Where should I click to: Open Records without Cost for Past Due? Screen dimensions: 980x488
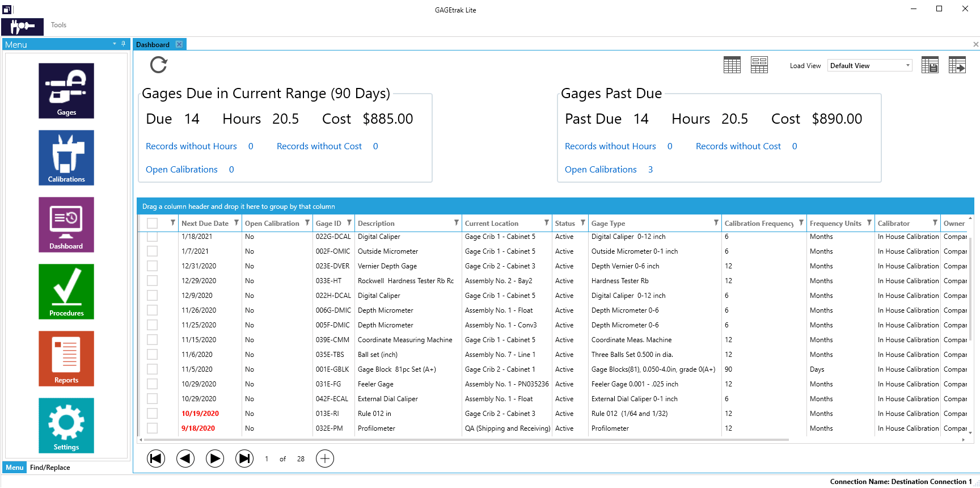[x=738, y=146]
